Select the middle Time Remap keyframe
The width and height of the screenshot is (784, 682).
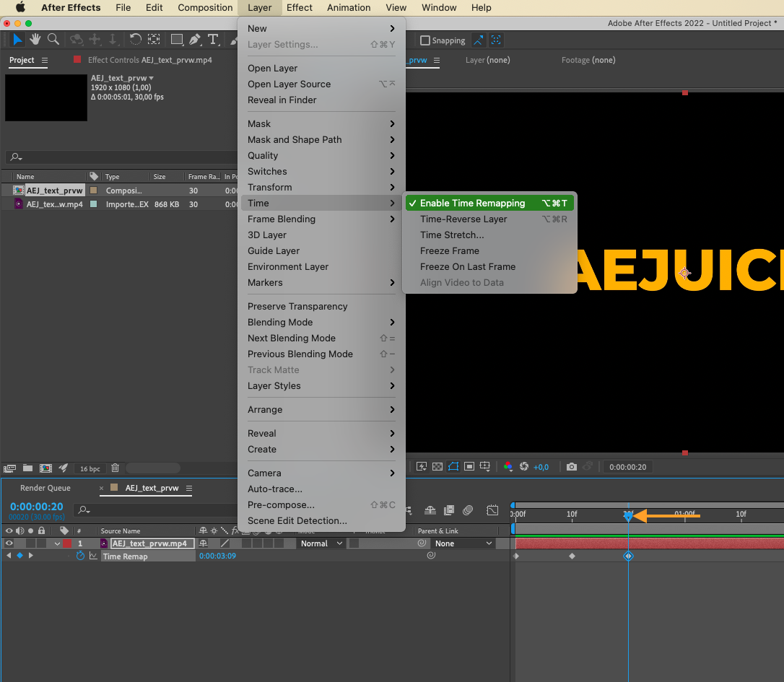(x=572, y=556)
